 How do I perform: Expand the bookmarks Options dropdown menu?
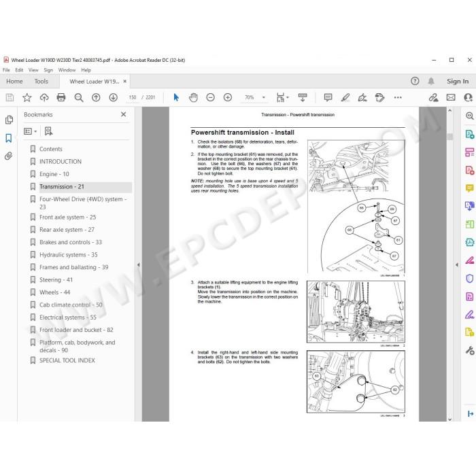[30, 131]
